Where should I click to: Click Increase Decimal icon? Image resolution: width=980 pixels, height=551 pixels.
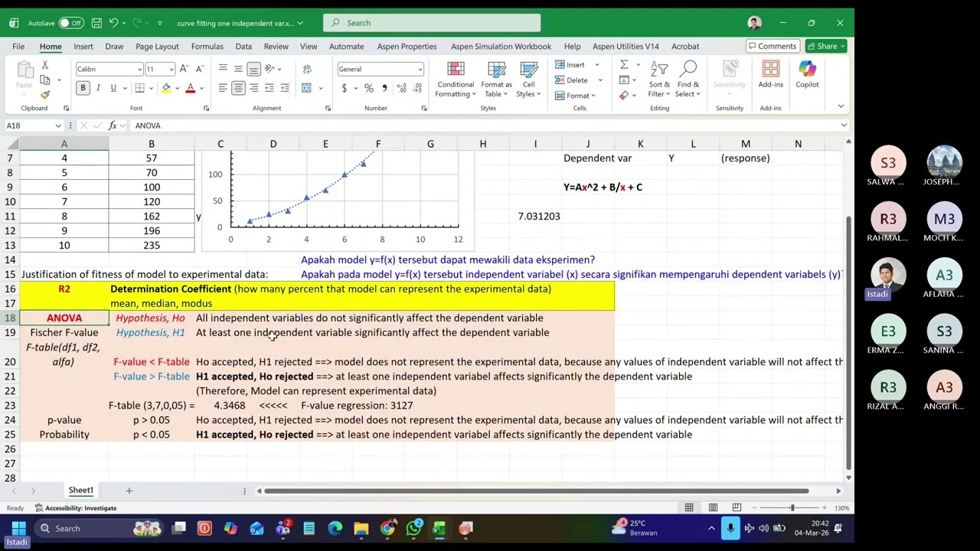401,88
